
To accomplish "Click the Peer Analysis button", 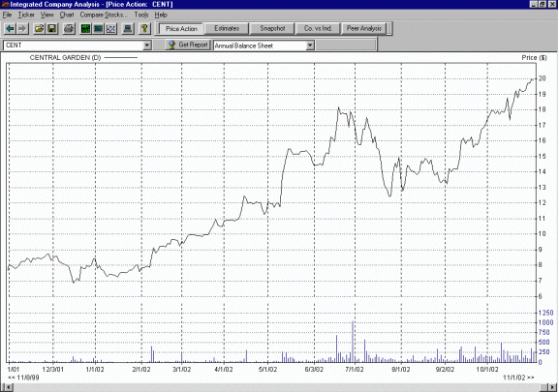I will (364, 28).
